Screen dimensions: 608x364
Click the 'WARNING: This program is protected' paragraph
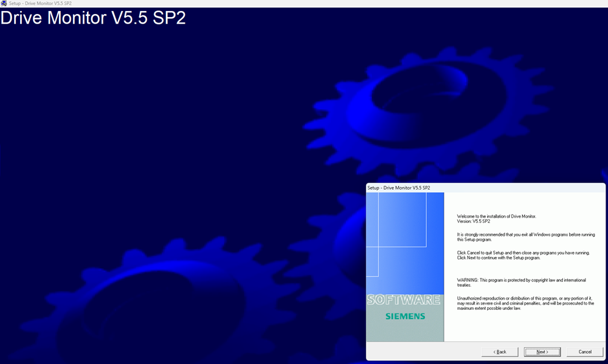[522, 283]
